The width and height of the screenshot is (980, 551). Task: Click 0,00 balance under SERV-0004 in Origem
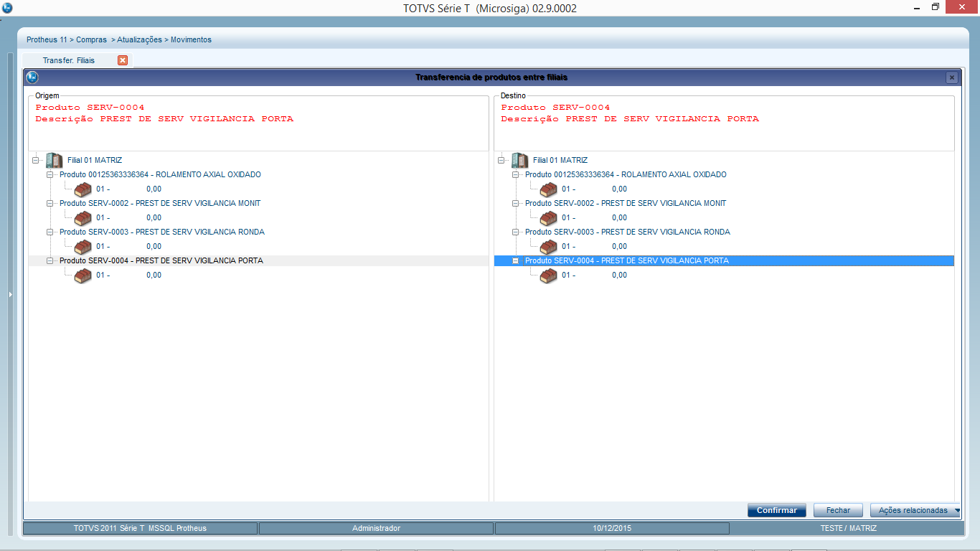pos(154,275)
